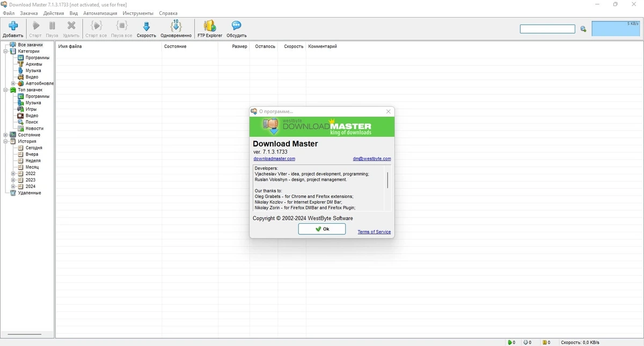Open the Terms of Service link
Screen dimensions: 644x346
pyautogui.click(x=374, y=232)
